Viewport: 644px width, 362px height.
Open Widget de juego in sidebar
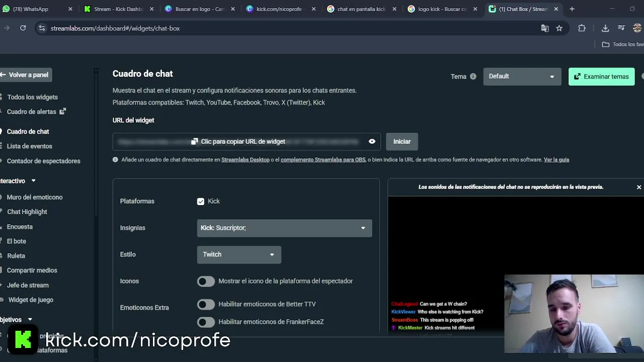(31, 300)
